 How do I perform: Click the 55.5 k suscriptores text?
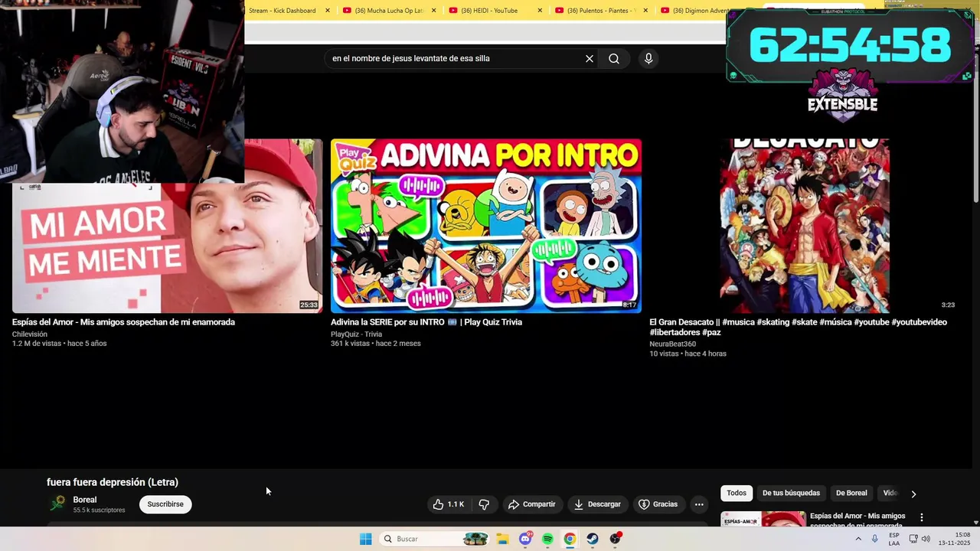click(99, 510)
